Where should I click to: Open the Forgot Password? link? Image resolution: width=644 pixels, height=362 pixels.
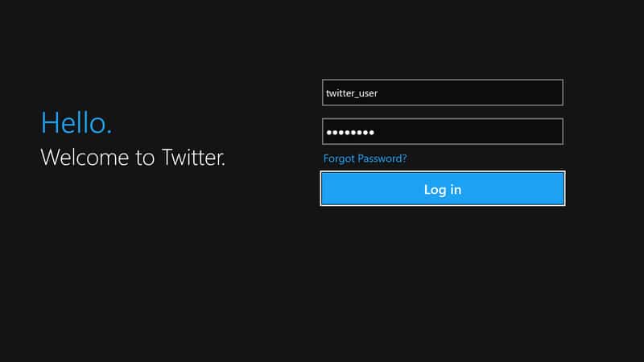[x=365, y=158]
